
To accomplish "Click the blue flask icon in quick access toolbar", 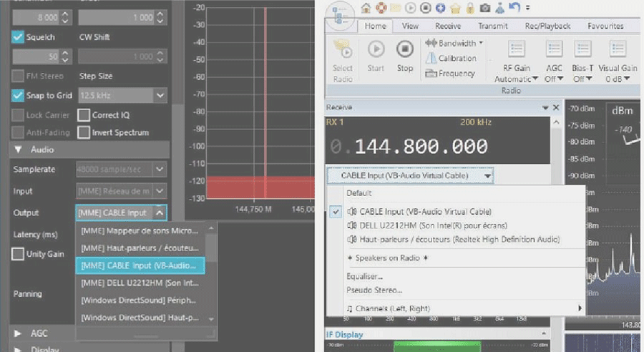I will pos(500,8).
